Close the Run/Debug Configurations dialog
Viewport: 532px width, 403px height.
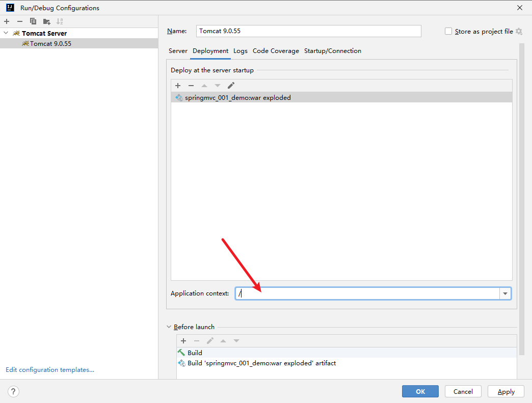click(x=519, y=8)
